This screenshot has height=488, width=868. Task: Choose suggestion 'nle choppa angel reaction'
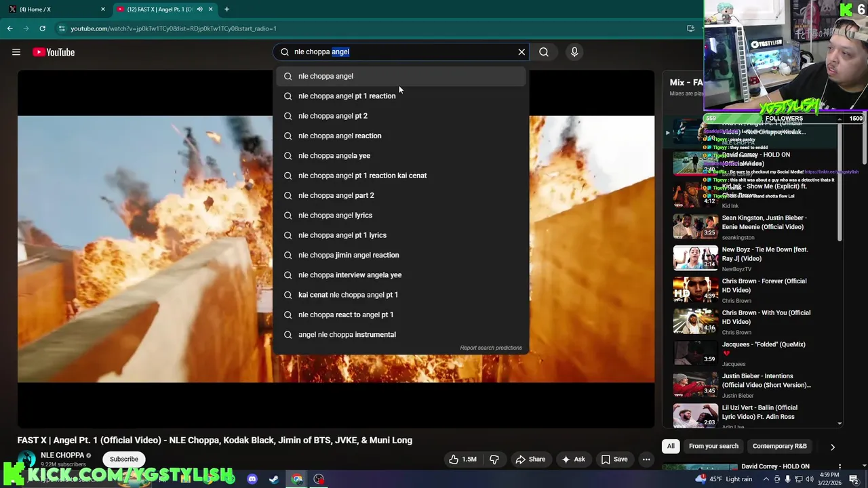click(x=401, y=136)
